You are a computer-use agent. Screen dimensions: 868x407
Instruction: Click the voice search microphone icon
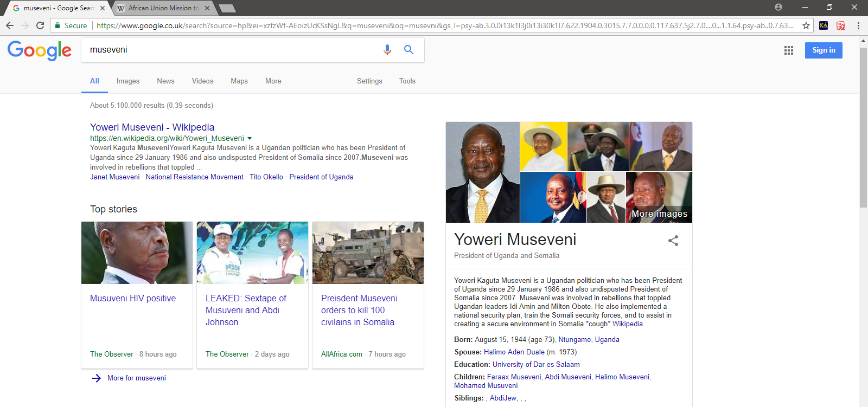pos(387,50)
